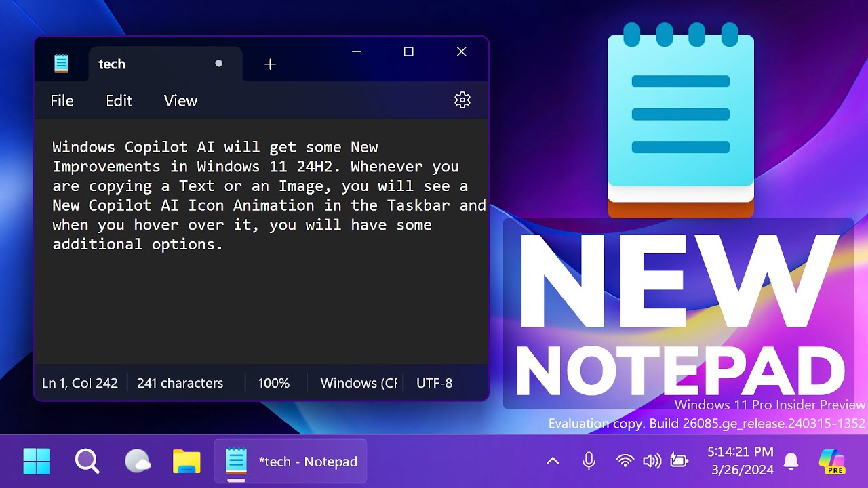868x488 pixels.
Task: Open the Edit menu
Action: click(119, 101)
